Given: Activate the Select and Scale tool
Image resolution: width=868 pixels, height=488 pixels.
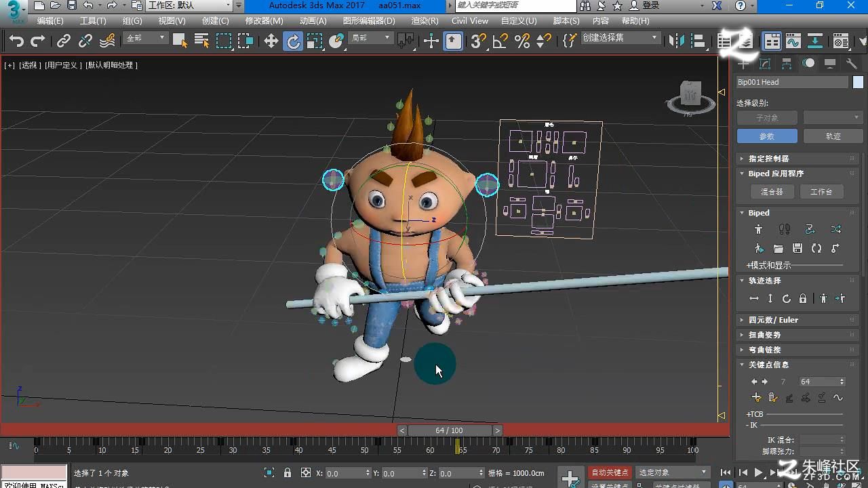Looking at the screenshot, I should tap(315, 41).
